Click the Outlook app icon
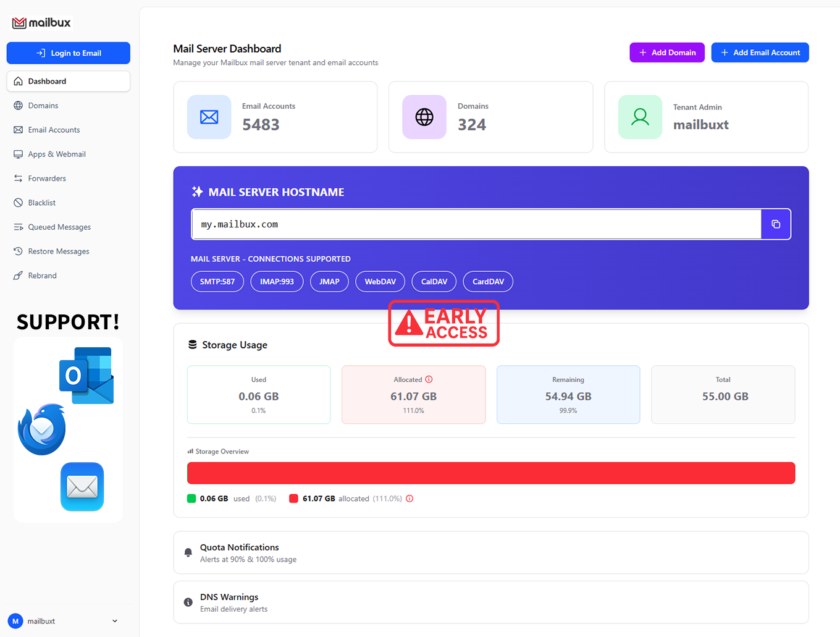 click(86, 376)
